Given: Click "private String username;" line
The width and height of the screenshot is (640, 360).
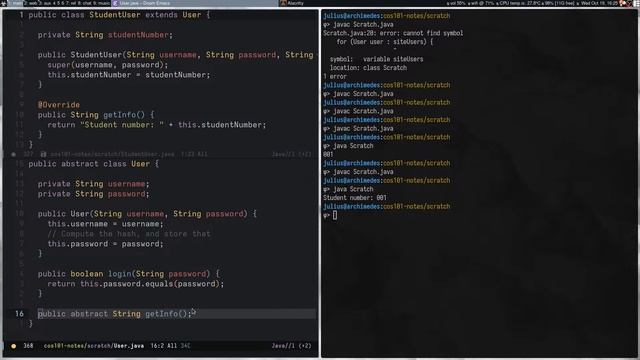Looking at the screenshot, I should click(x=93, y=184).
